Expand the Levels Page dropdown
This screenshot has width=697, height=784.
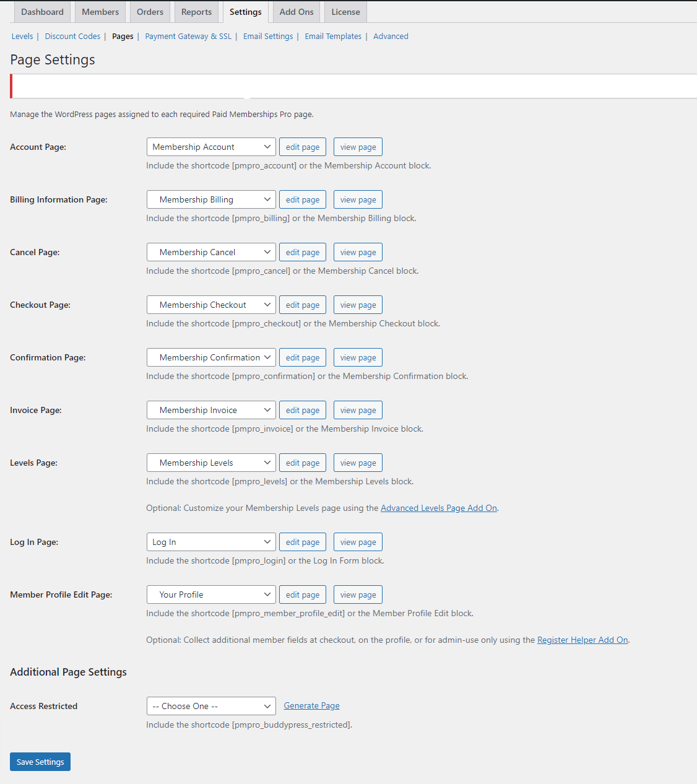[x=211, y=463]
